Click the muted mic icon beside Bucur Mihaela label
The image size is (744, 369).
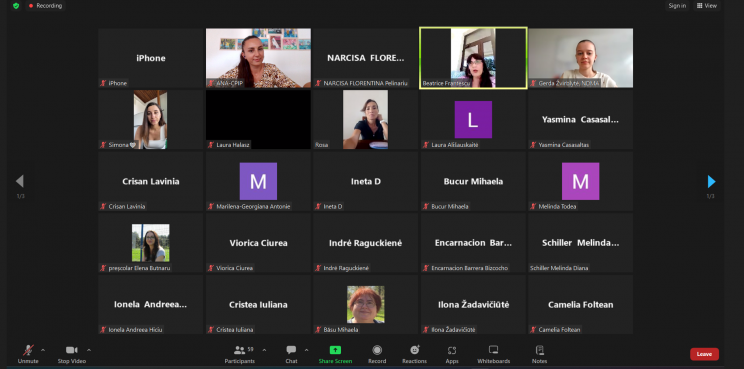(x=426, y=206)
